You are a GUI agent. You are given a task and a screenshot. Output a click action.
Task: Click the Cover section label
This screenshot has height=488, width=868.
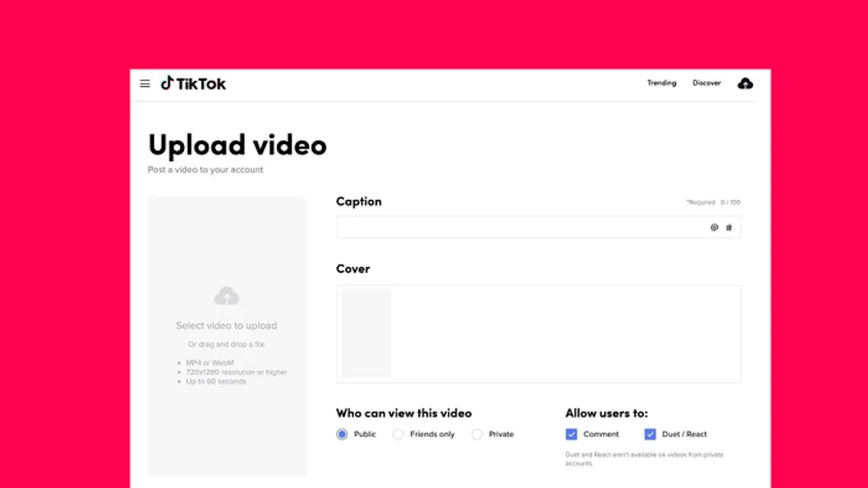tap(353, 269)
